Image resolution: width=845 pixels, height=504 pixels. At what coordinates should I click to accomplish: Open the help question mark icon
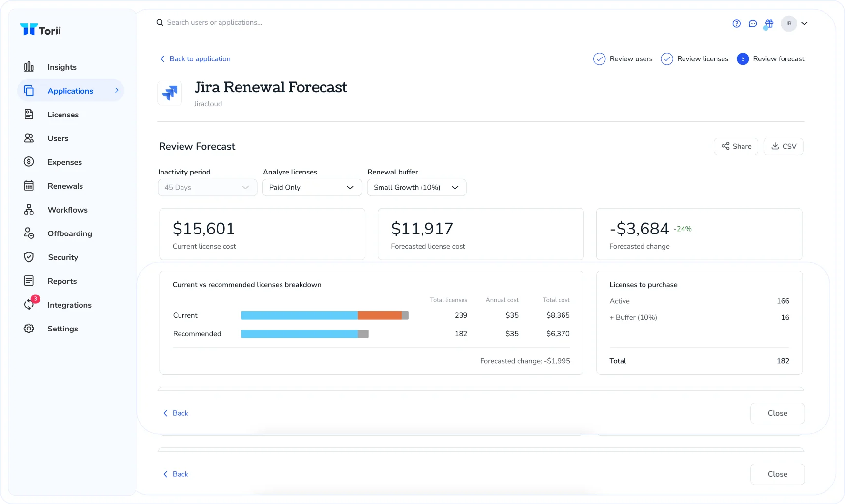point(737,23)
